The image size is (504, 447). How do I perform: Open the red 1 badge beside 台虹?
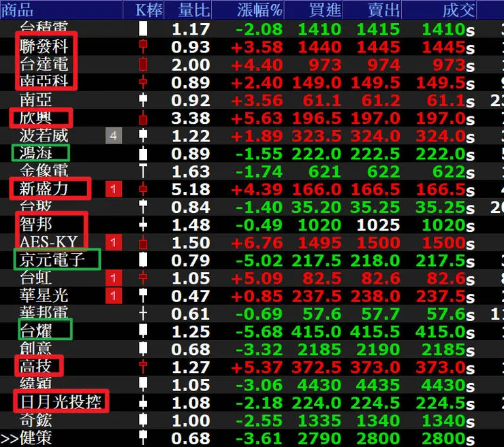click(x=114, y=278)
